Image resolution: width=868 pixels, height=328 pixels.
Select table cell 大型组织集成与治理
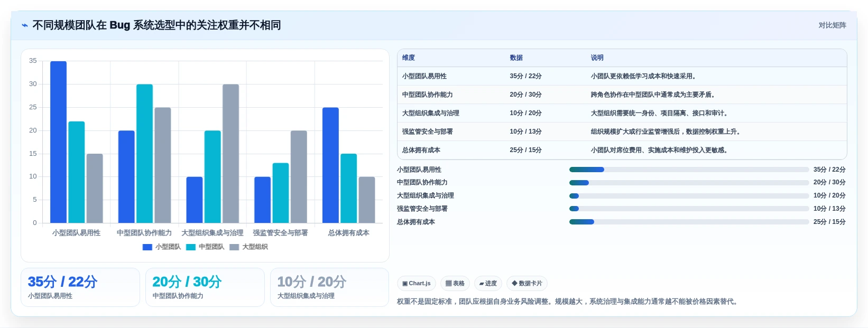[431, 114]
